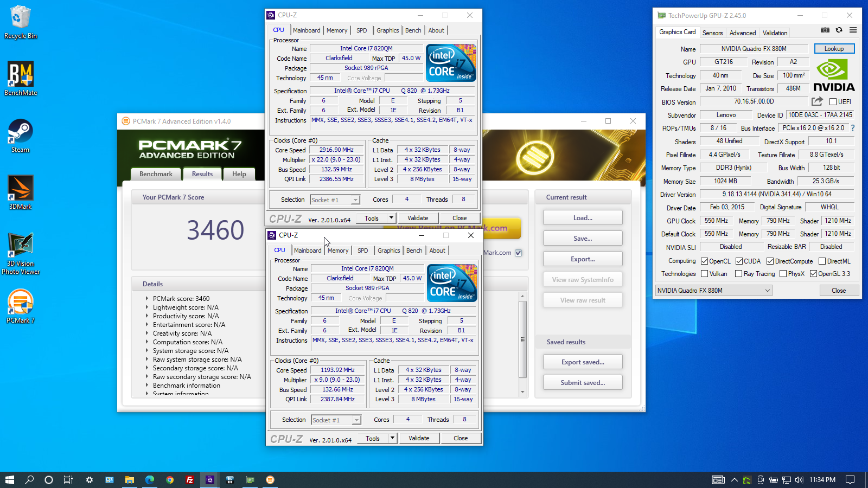
Task: Click the GPU-Z Close button at bottom
Action: [839, 291]
